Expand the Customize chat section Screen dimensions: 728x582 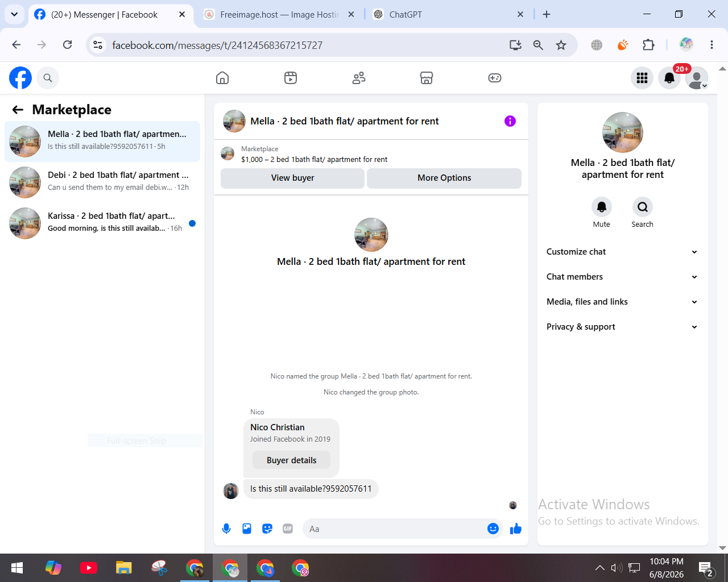click(623, 252)
